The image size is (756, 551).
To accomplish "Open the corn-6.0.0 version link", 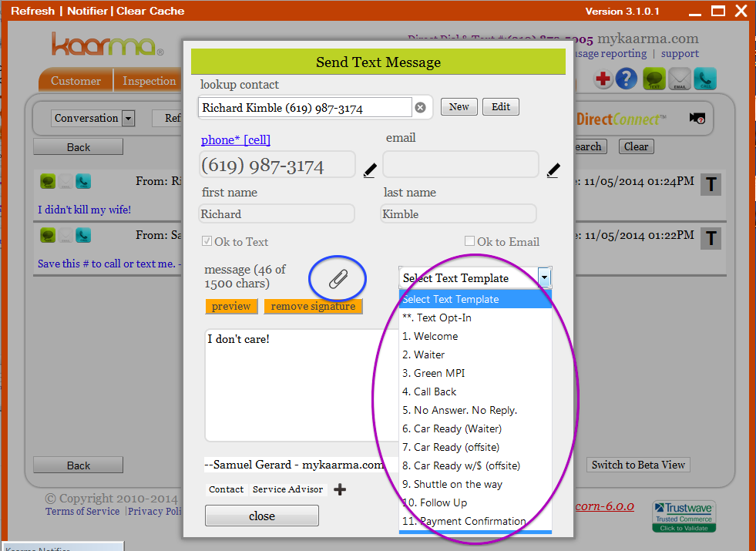I will pos(605,506).
